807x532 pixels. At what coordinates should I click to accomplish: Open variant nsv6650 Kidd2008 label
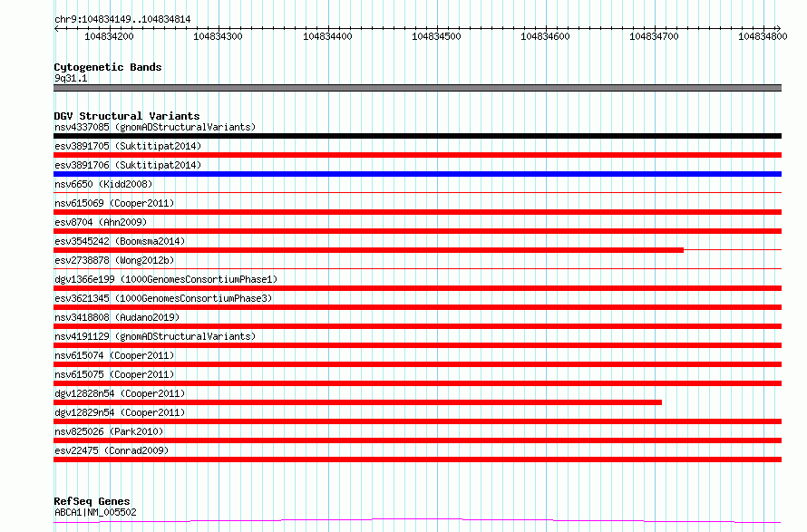pos(103,184)
